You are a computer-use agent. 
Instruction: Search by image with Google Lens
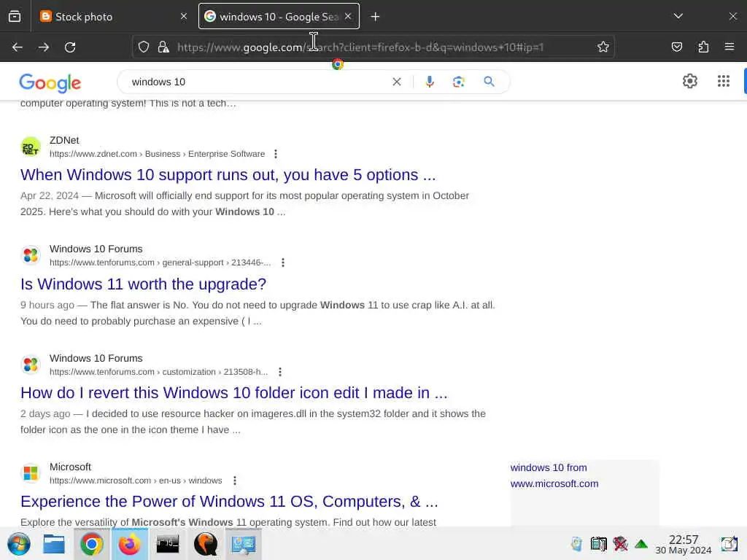pos(458,82)
